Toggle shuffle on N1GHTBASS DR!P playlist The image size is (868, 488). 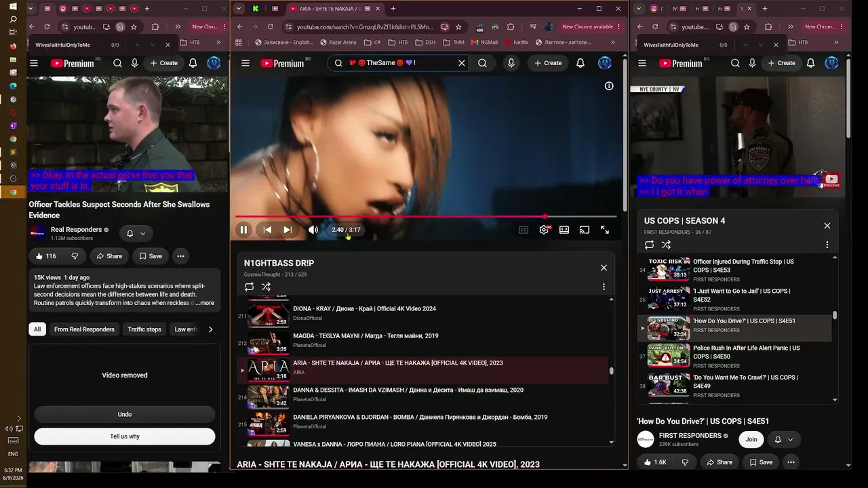[266, 287]
